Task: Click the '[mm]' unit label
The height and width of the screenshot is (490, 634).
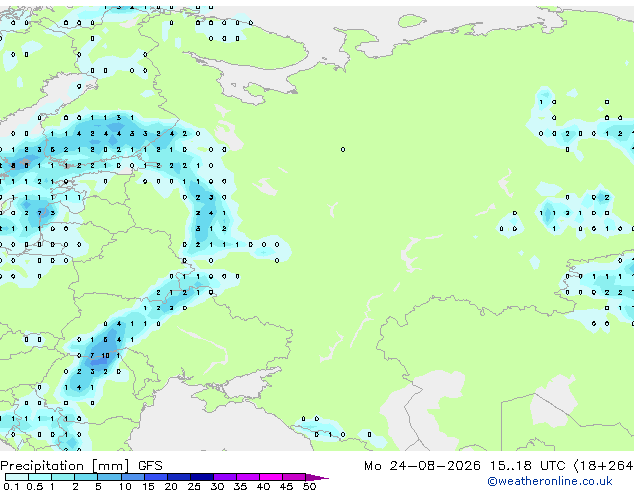Action: [x=111, y=466]
